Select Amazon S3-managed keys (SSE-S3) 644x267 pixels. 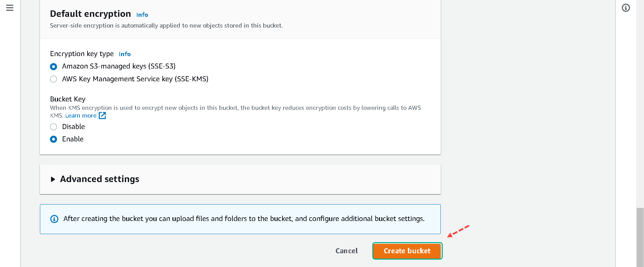(53, 66)
